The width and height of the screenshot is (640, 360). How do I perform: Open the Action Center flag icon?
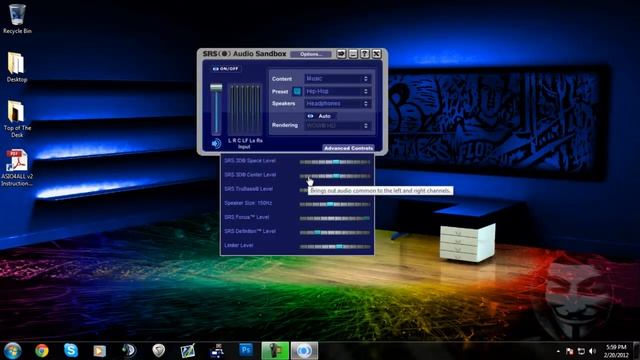tap(570, 351)
